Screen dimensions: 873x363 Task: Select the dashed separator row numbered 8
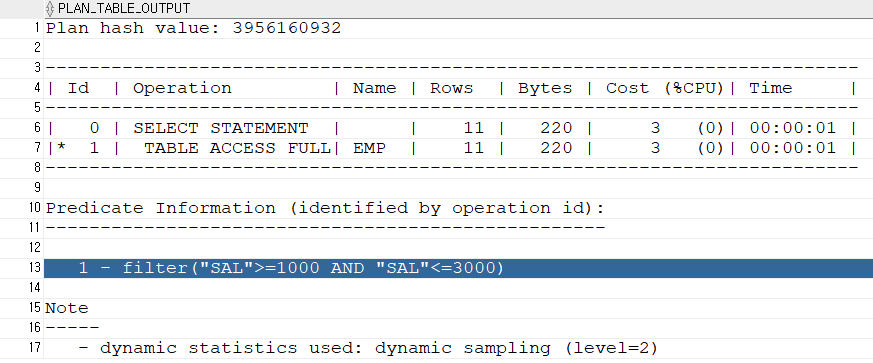coord(458,168)
